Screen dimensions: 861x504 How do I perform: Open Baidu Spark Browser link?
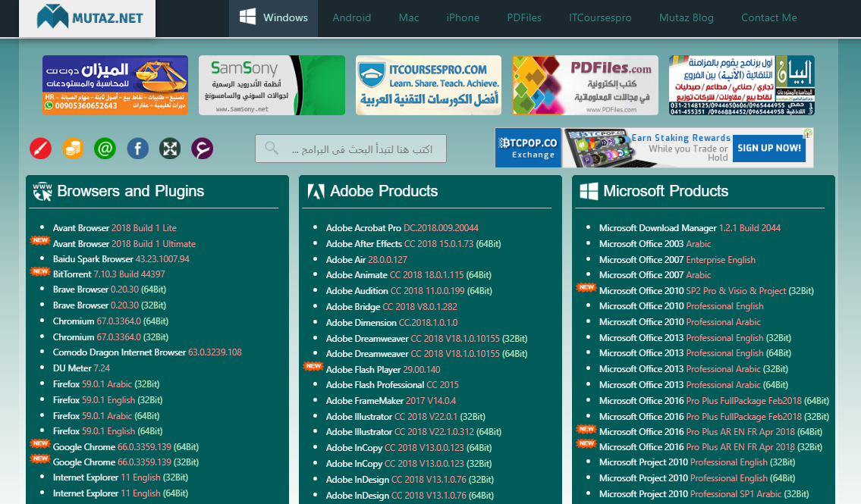(x=121, y=259)
